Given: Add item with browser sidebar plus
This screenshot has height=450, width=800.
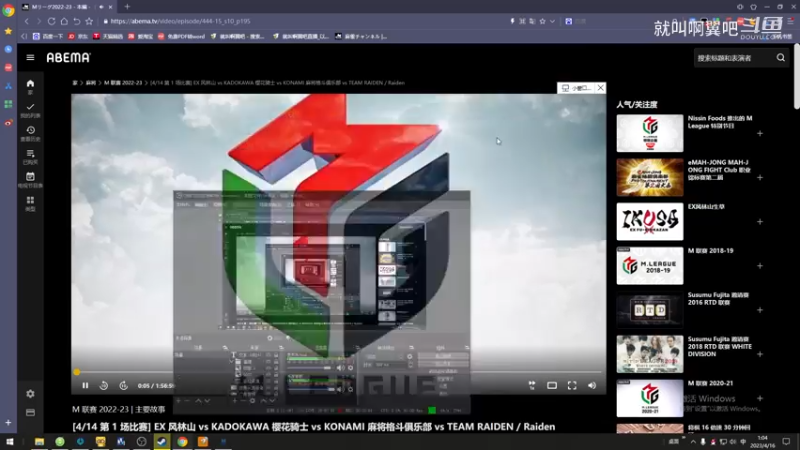Looking at the screenshot, I should (x=8, y=422).
